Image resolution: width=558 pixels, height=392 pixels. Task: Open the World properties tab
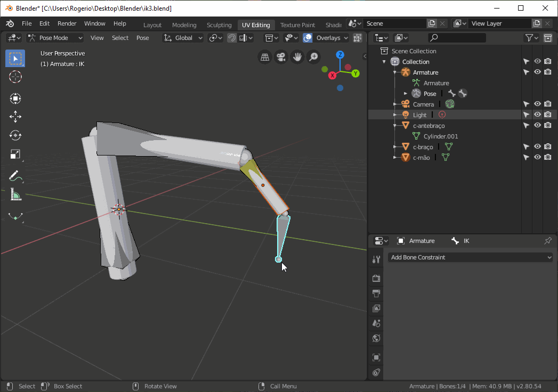tap(376, 338)
